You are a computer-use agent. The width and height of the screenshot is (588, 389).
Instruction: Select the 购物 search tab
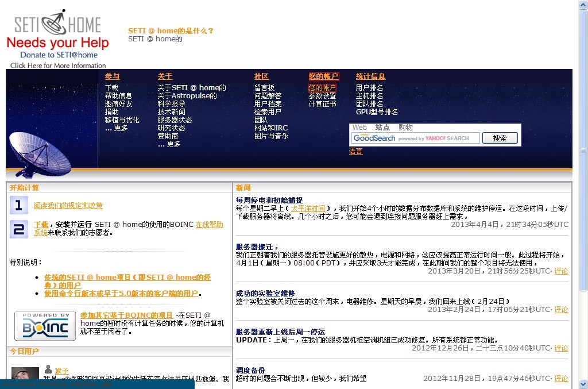(405, 128)
